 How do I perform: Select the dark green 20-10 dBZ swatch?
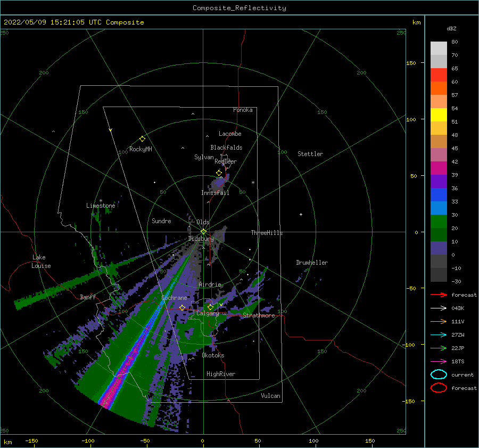pos(439,235)
